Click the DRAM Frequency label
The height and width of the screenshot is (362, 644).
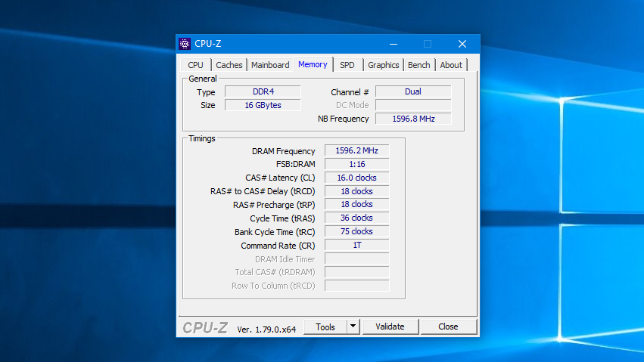pyautogui.click(x=283, y=151)
